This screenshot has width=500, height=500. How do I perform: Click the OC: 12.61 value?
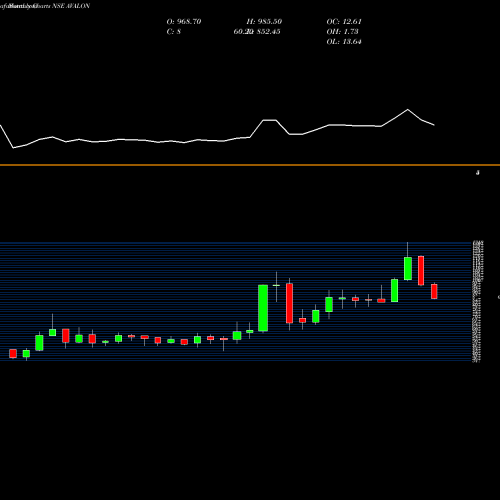(x=344, y=22)
